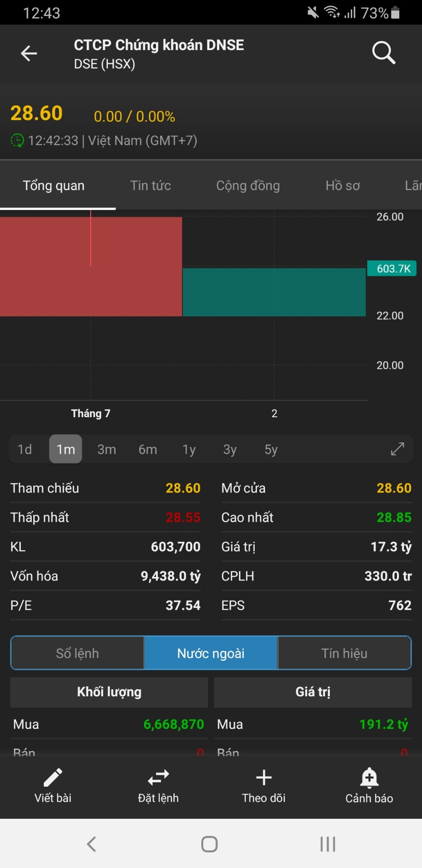Open the Cộng đồng tab
Image resolution: width=422 pixels, height=868 pixels.
[248, 185]
